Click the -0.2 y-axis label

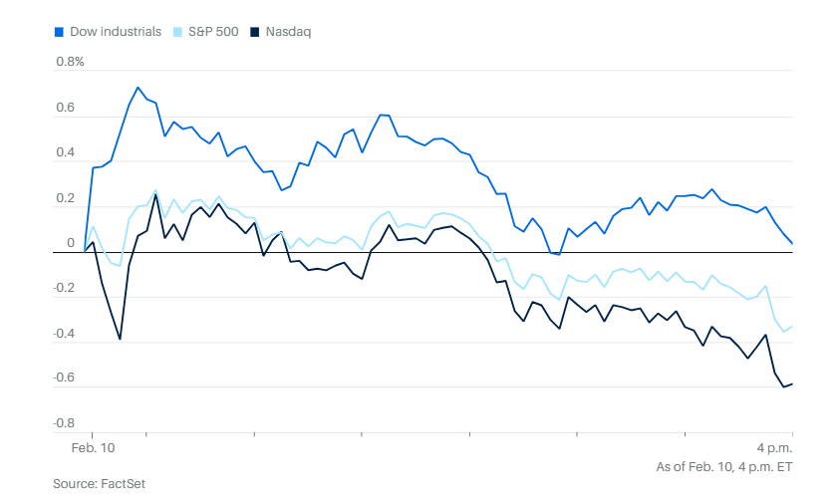pos(63,288)
